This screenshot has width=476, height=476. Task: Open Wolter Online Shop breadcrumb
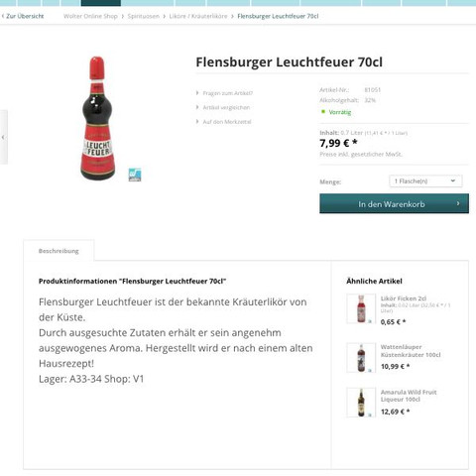[90, 16]
